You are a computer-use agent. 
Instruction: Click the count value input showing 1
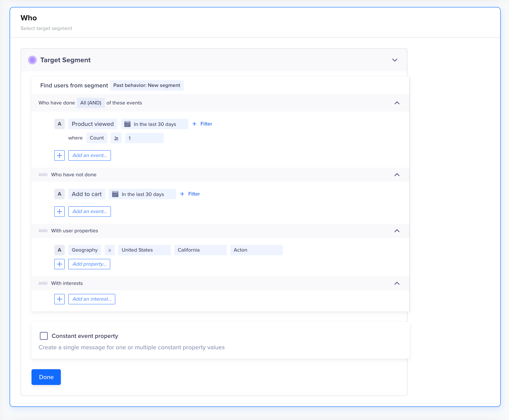coord(144,138)
